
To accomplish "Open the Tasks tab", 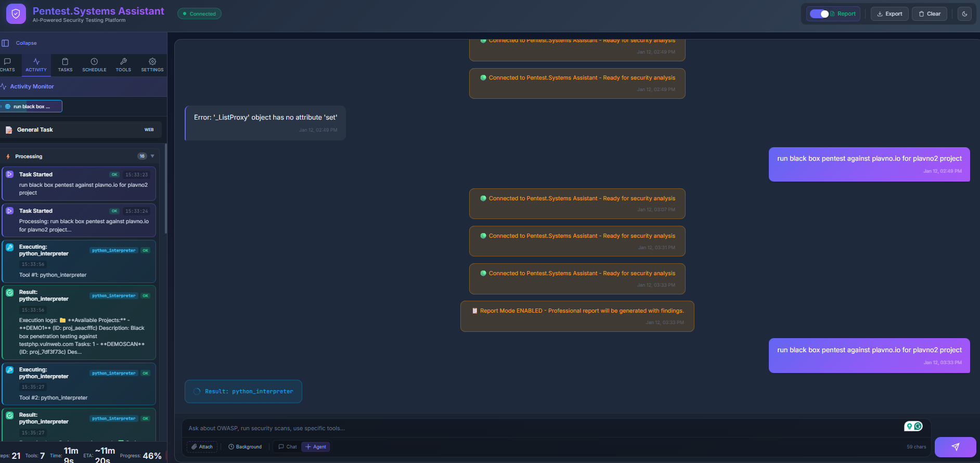I will [x=65, y=65].
